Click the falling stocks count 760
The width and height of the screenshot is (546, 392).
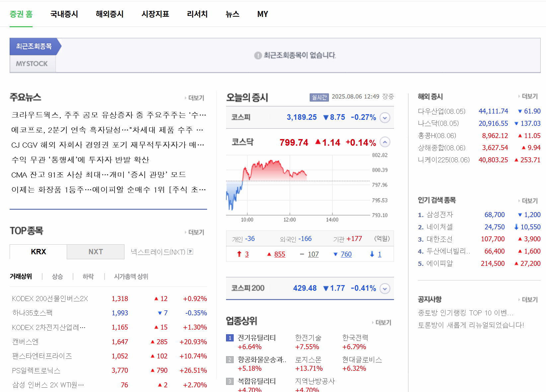pos(346,254)
